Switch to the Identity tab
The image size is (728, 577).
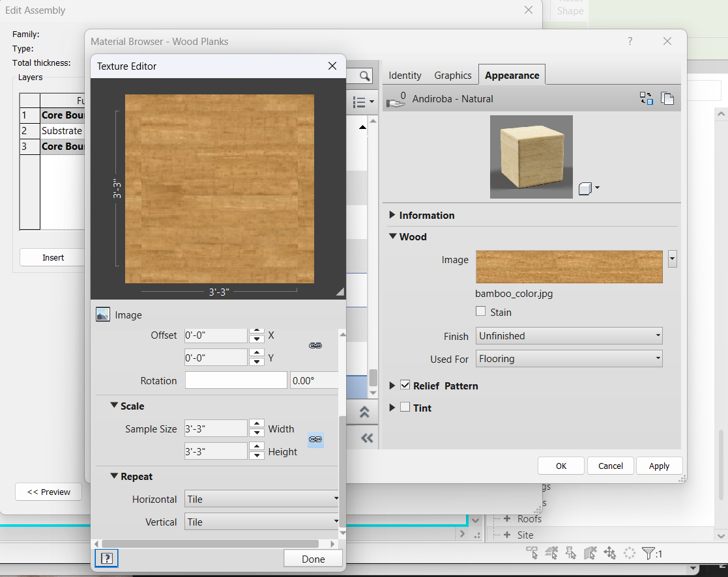(405, 75)
